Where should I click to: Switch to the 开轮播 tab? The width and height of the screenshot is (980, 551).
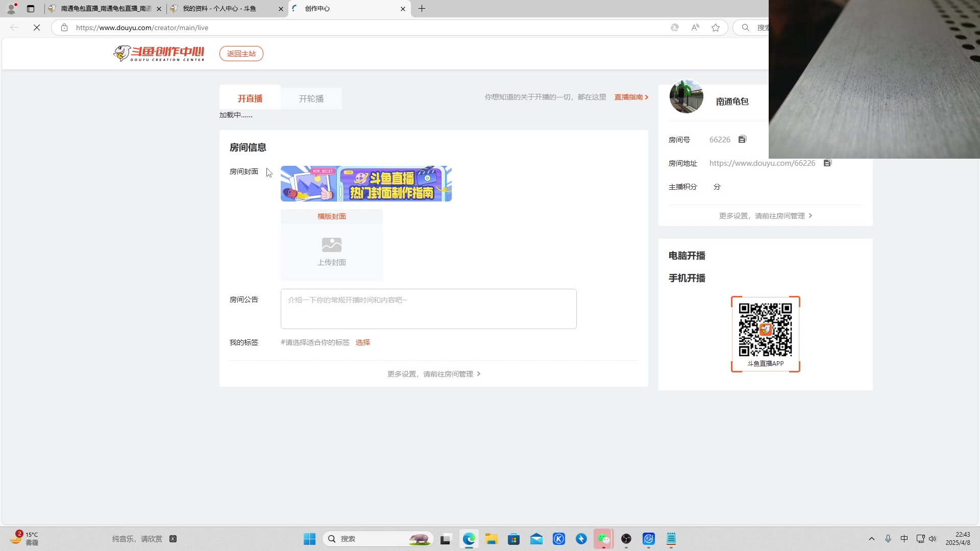point(311,98)
